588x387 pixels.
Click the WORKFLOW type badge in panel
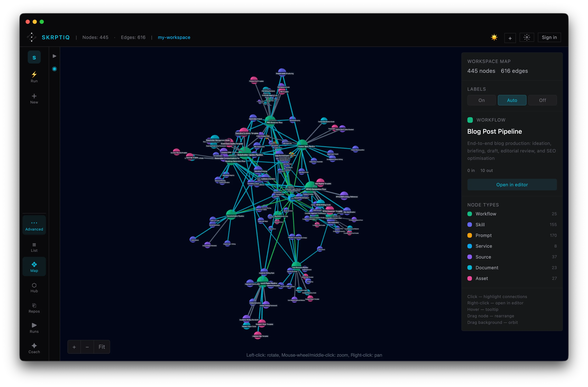(486, 120)
